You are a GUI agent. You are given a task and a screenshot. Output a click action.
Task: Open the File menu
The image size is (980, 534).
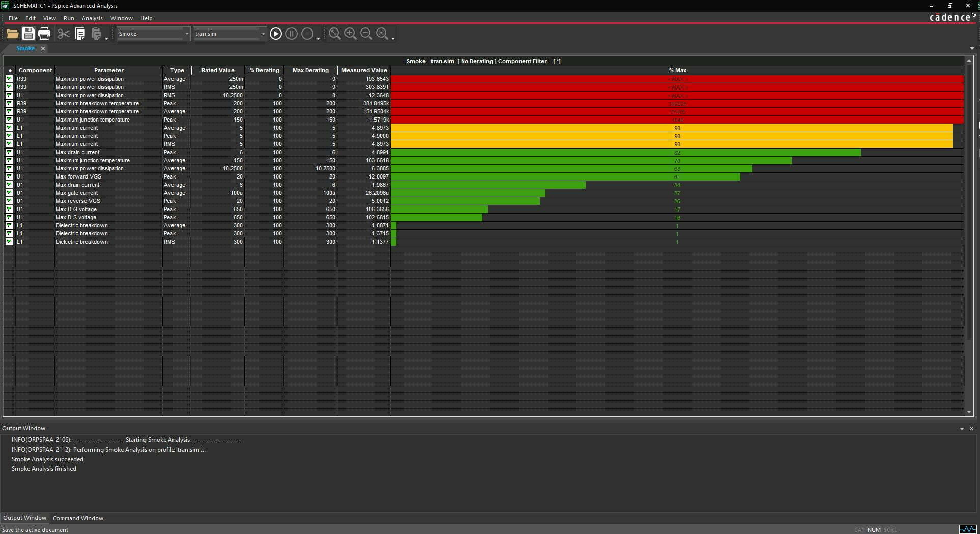pyautogui.click(x=13, y=18)
